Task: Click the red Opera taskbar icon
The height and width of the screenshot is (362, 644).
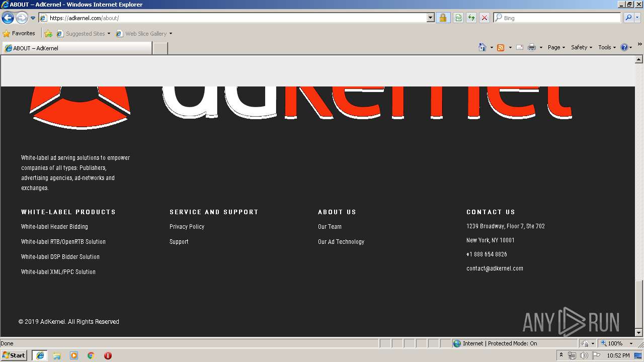Action: click(108, 355)
